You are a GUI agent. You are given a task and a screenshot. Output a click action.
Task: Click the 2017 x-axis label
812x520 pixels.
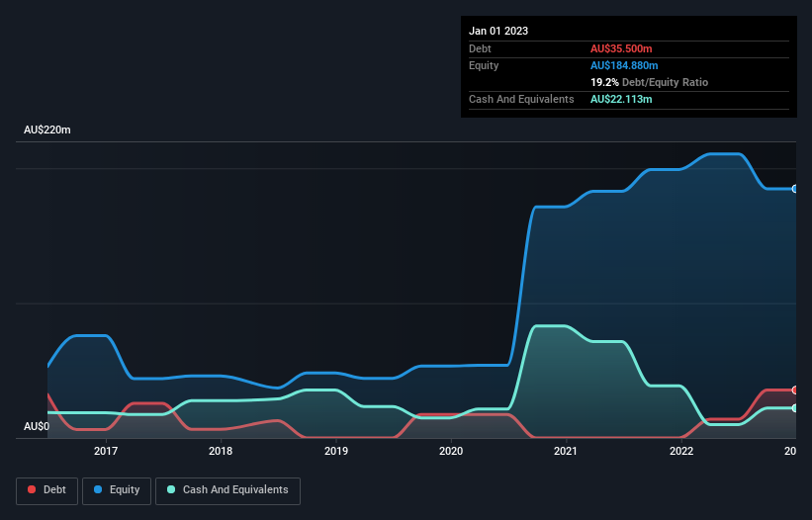pyautogui.click(x=106, y=451)
